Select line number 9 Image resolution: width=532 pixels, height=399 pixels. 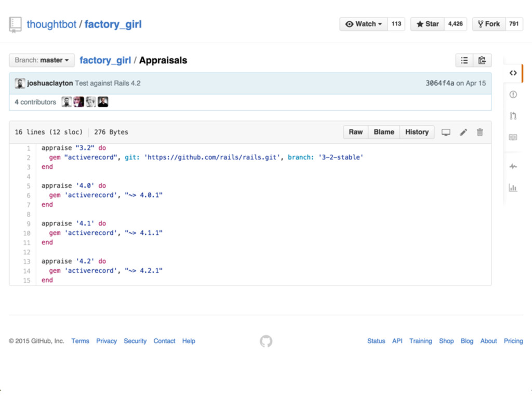29,224
